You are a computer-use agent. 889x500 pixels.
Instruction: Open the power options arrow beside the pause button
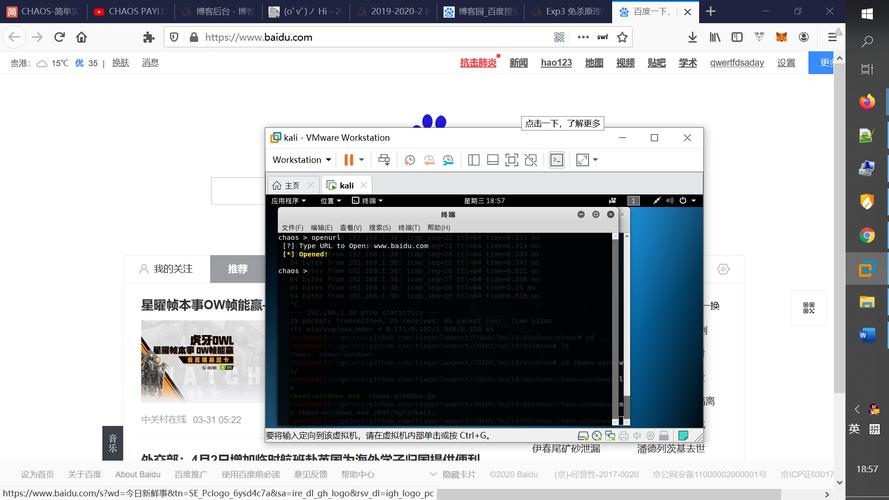(361, 160)
